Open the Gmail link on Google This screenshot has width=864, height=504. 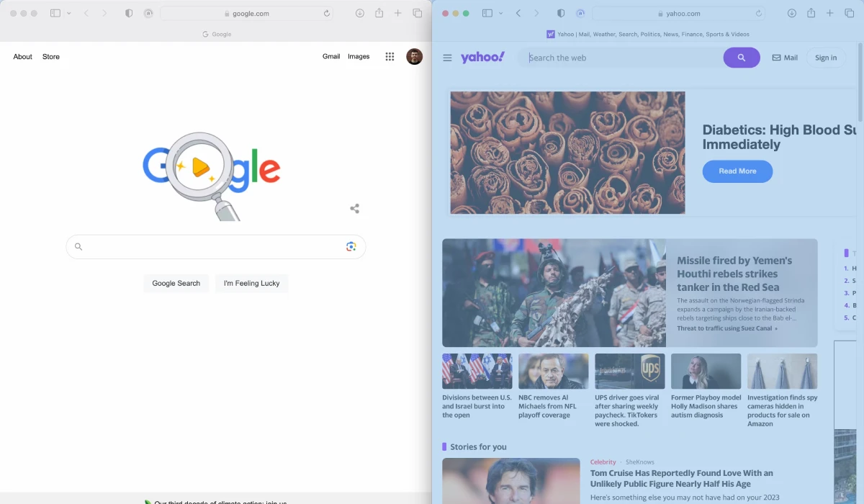[331, 57]
